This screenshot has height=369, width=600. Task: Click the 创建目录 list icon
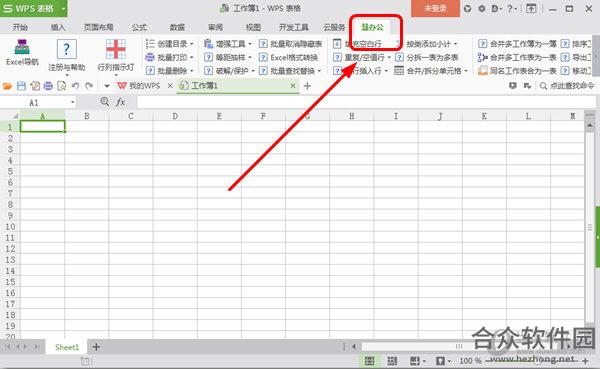pos(150,44)
